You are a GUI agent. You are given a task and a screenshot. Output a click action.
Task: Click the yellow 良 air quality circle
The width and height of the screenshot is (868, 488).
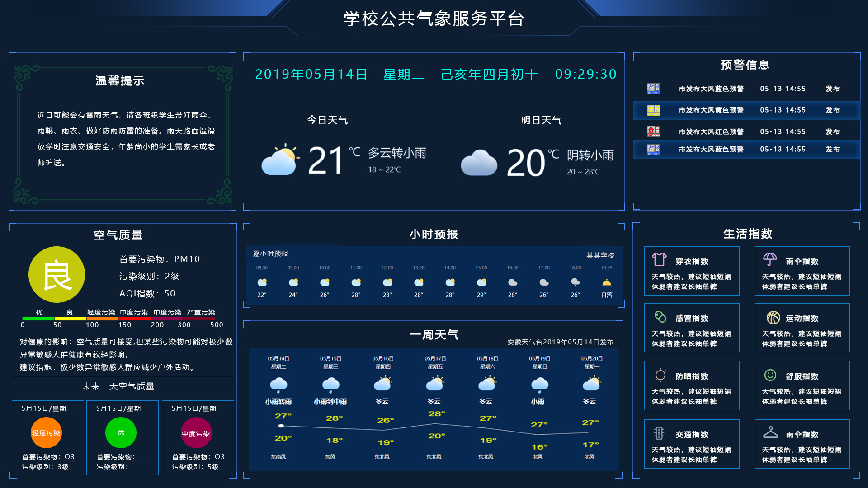[x=57, y=275]
